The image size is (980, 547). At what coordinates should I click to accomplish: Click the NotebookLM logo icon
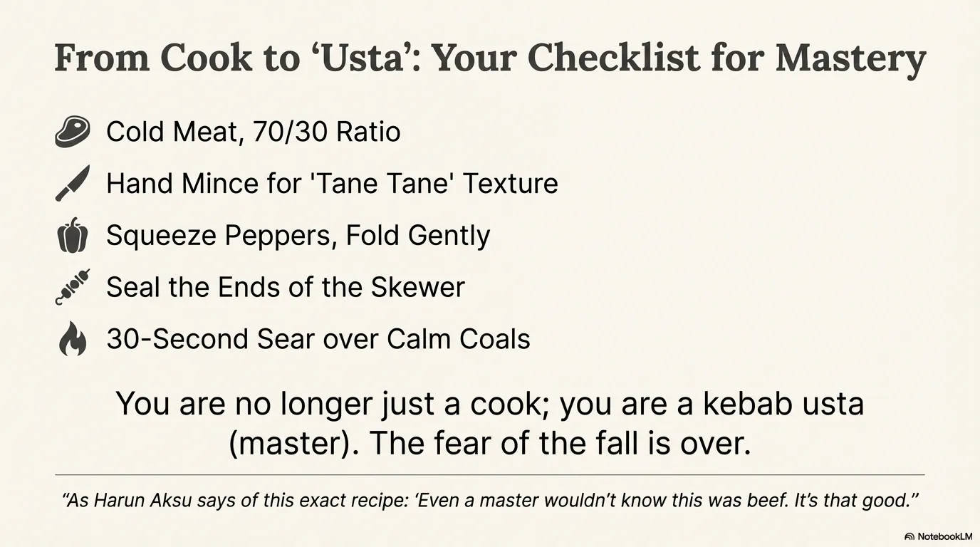point(909,536)
